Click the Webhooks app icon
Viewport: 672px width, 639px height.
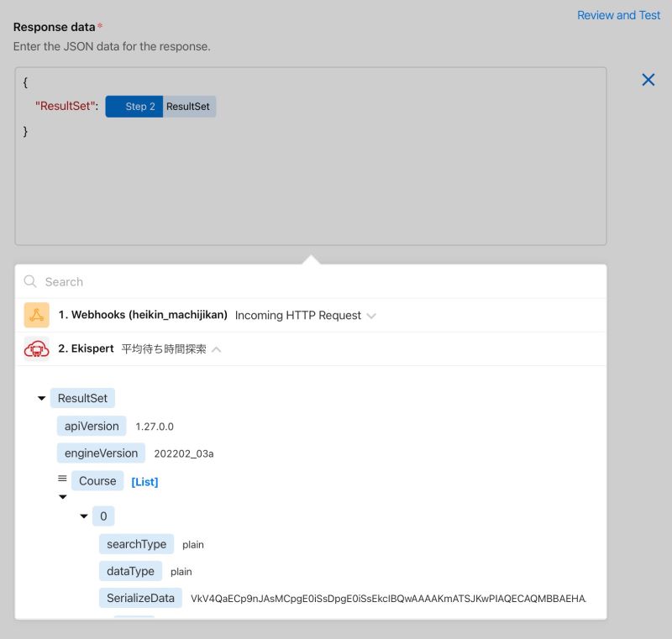pyautogui.click(x=36, y=315)
